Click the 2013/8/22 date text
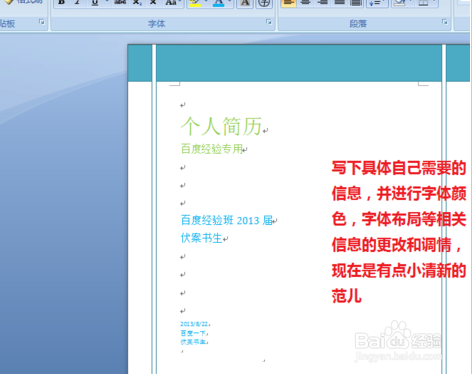Viewport: 472px width, 374px height. pyautogui.click(x=194, y=324)
